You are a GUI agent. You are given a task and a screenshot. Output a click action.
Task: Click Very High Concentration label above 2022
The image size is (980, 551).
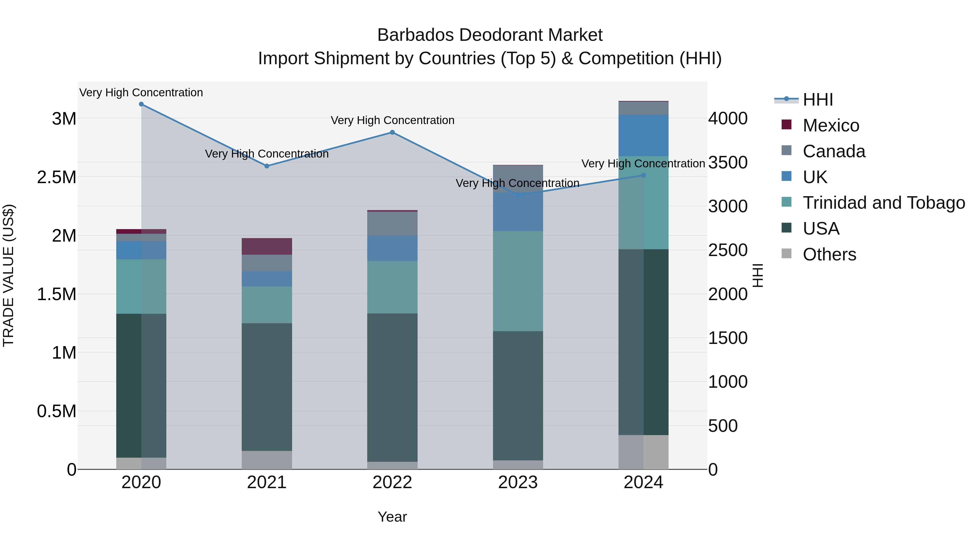pyautogui.click(x=392, y=120)
